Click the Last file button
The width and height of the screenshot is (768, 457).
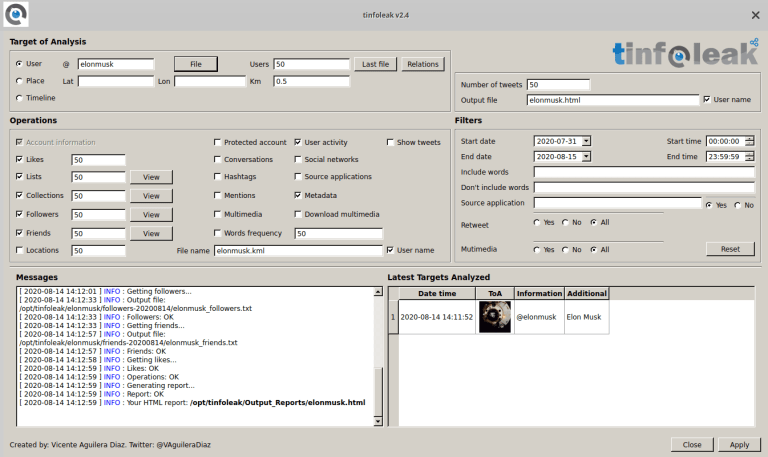click(x=375, y=64)
